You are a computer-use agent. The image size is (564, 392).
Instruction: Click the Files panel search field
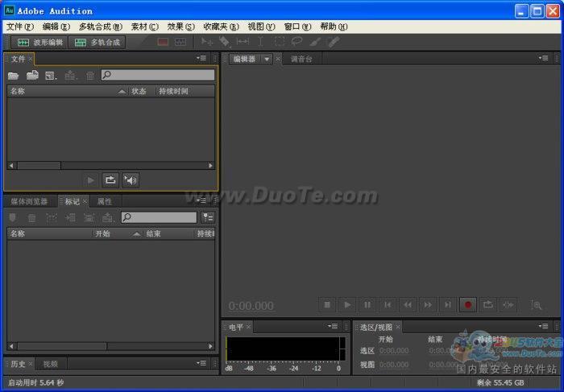(158, 75)
